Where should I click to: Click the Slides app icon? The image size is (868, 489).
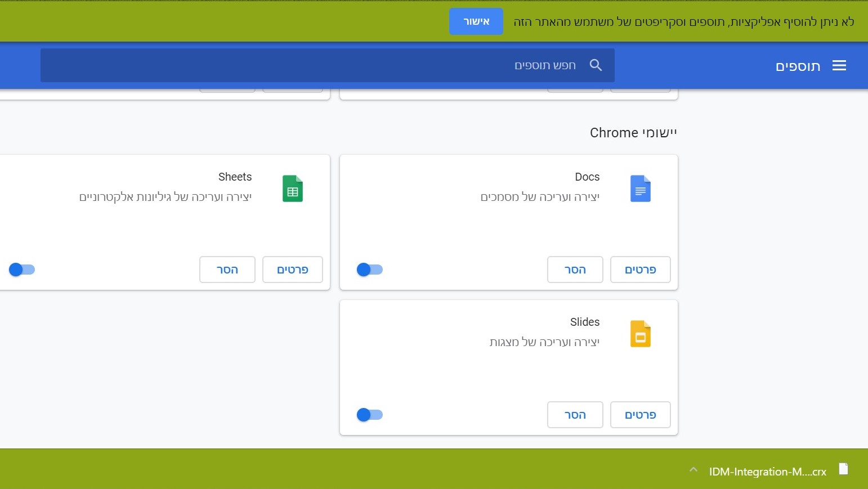pyautogui.click(x=641, y=334)
